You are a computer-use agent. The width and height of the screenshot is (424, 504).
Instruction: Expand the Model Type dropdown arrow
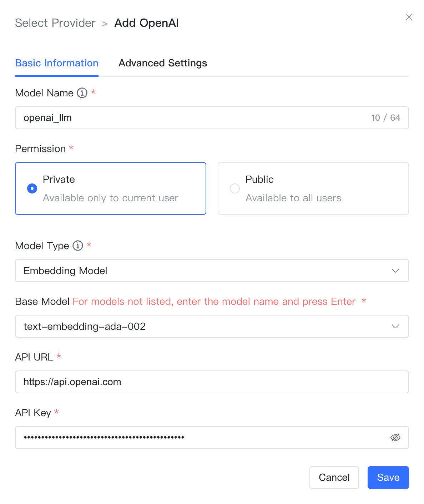point(395,271)
